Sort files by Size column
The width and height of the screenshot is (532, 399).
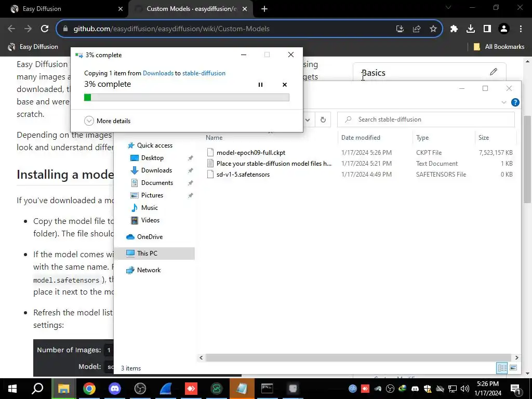484,137
